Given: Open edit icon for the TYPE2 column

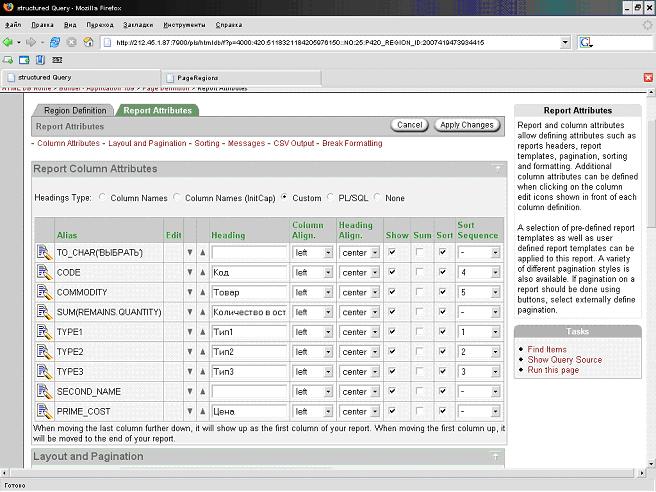Looking at the screenshot, I should pyautogui.click(x=44, y=352).
